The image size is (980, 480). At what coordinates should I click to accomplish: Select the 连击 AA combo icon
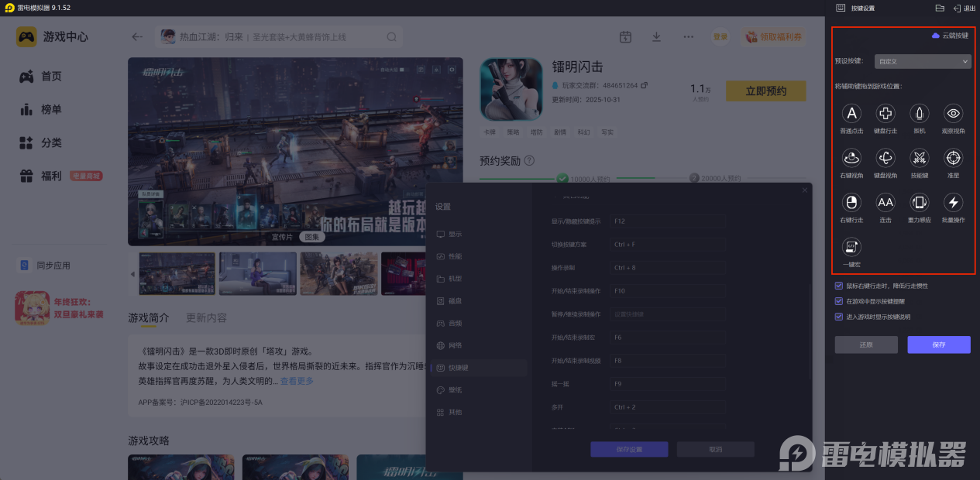pyautogui.click(x=885, y=203)
